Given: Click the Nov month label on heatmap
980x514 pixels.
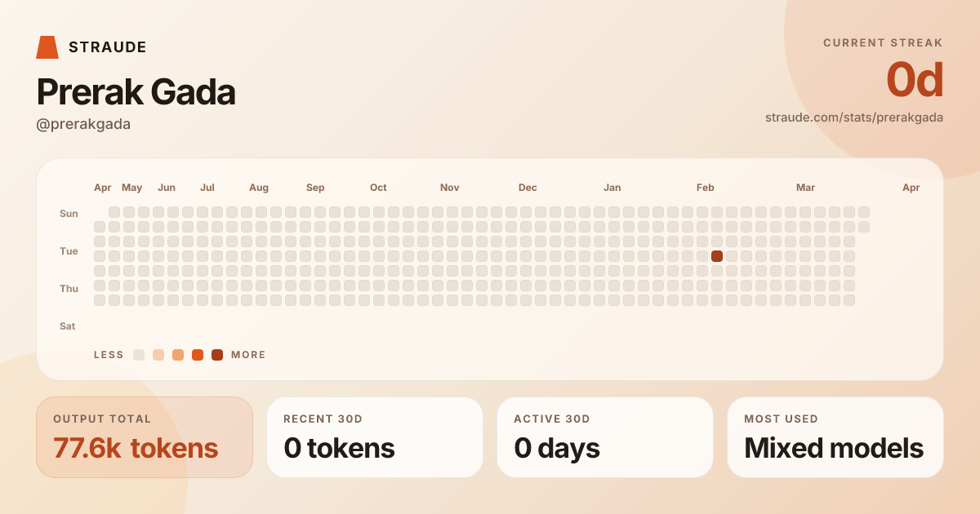Looking at the screenshot, I should point(450,188).
